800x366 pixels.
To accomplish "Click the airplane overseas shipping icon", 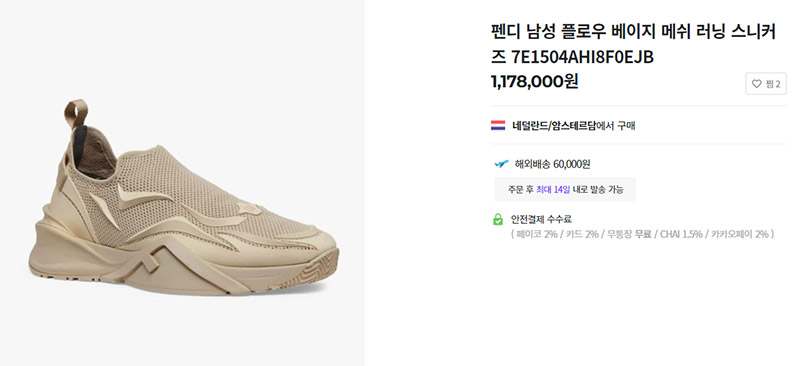I will tap(502, 164).
